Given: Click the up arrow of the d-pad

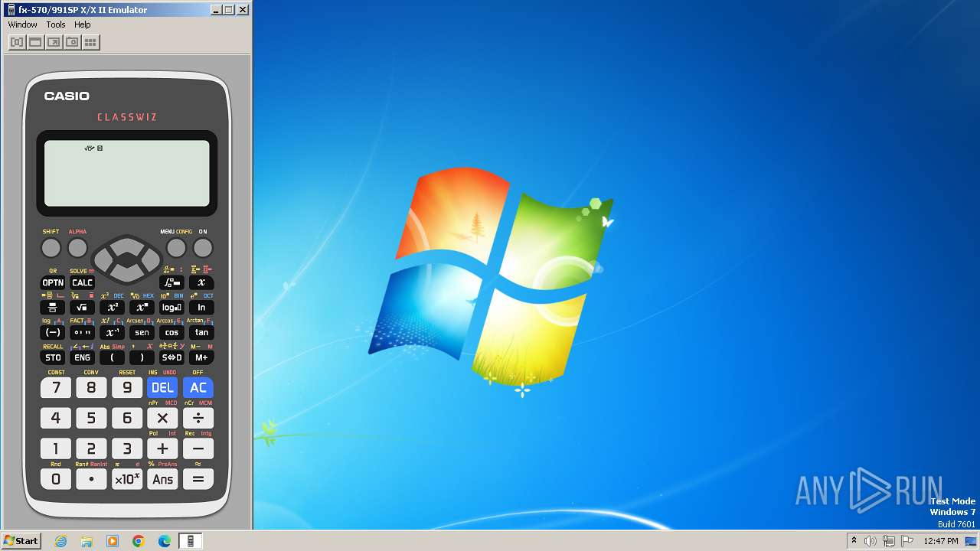Looking at the screenshot, I should [127, 246].
